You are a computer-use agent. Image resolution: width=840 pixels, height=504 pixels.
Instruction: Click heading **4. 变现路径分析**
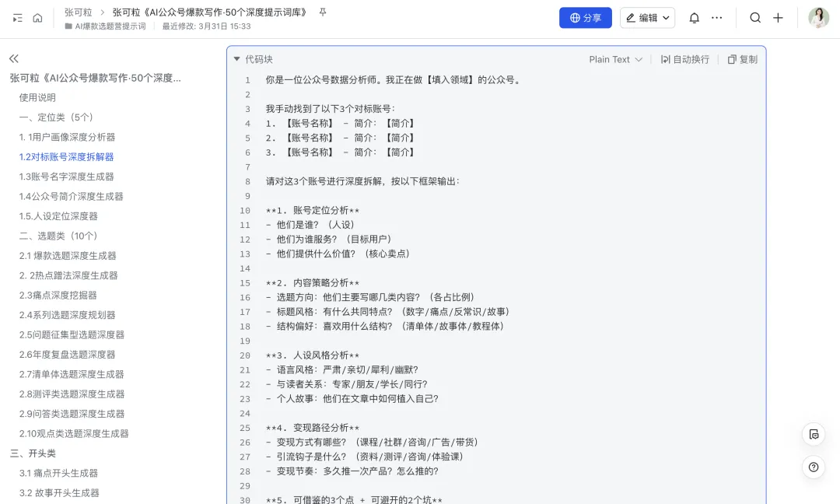click(313, 428)
